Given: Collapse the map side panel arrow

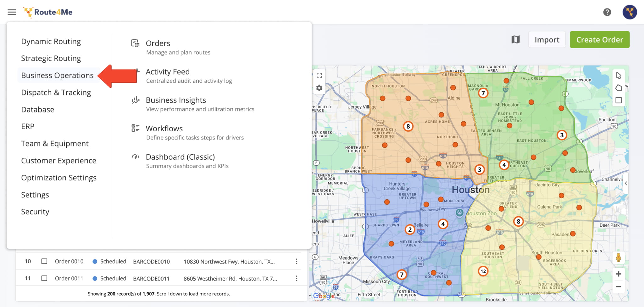Looking at the screenshot, I should 625,183.
